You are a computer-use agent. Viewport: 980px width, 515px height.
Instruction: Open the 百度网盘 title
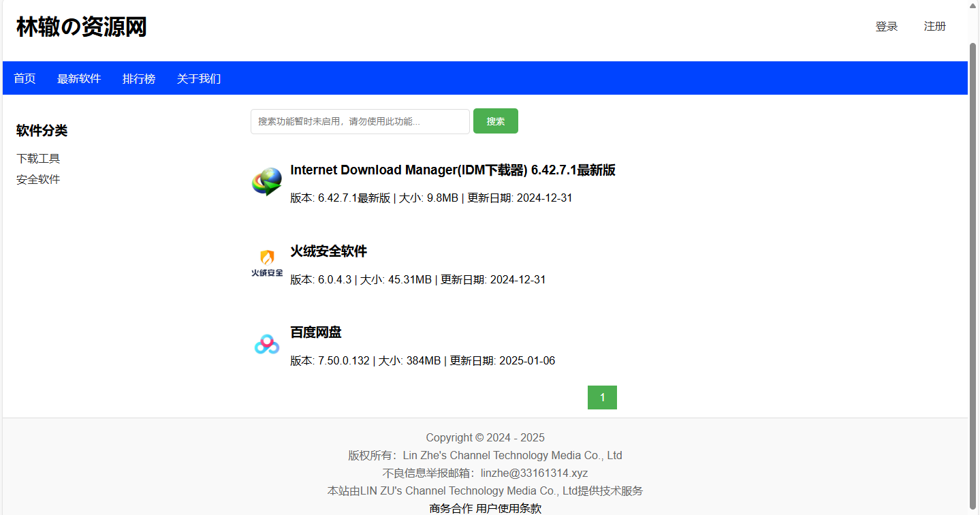[316, 332]
